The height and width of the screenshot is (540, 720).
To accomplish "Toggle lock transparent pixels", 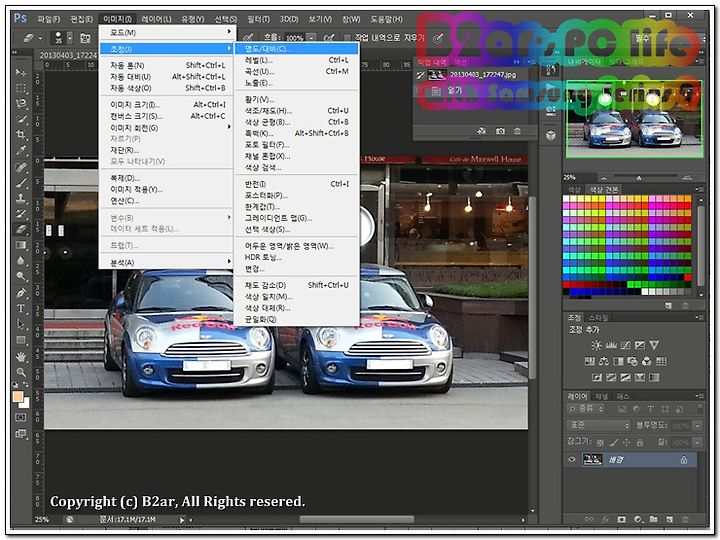I will click(600, 443).
